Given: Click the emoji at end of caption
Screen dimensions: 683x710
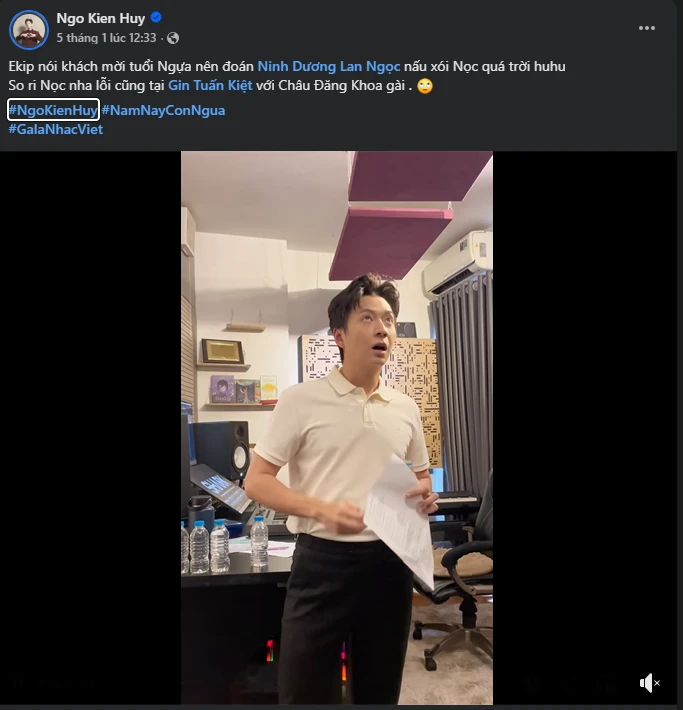Looking at the screenshot, I should pos(425,86).
